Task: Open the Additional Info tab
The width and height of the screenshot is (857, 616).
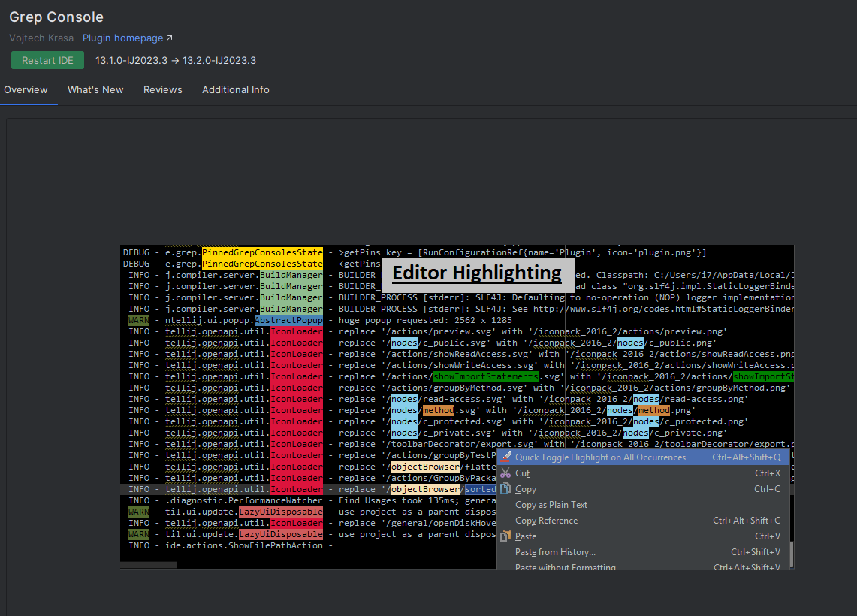Action: (x=236, y=89)
